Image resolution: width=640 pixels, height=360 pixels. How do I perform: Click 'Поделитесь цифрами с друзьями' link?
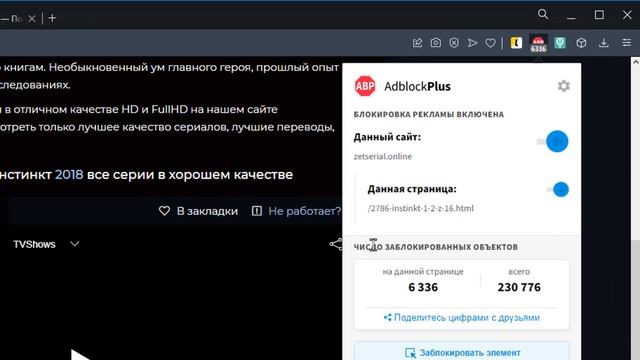pyautogui.click(x=462, y=318)
